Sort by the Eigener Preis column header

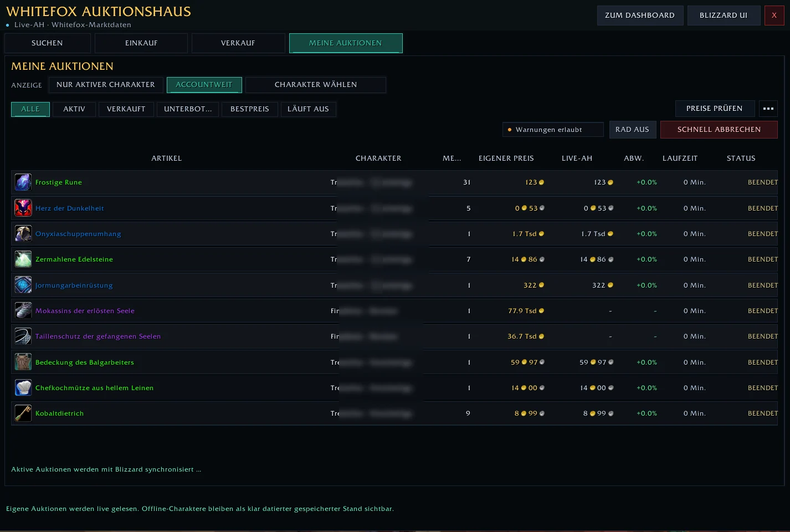tap(506, 158)
